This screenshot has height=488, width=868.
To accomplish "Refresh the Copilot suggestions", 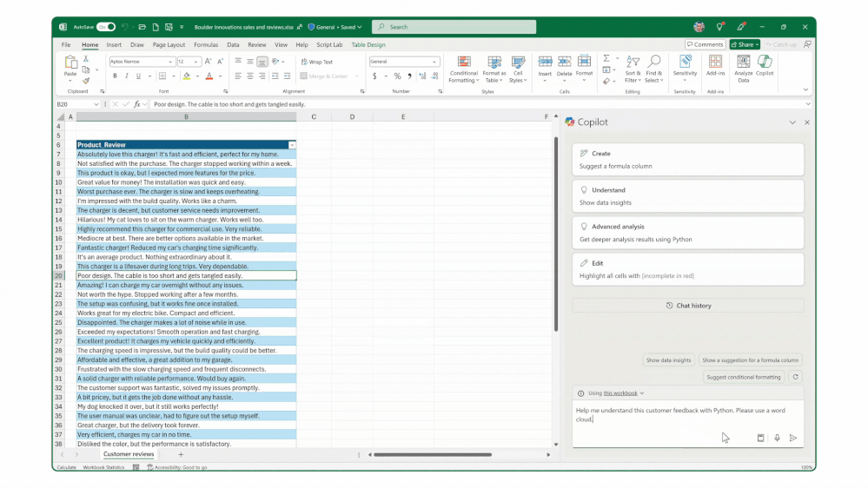I will click(x=795, y=377).
